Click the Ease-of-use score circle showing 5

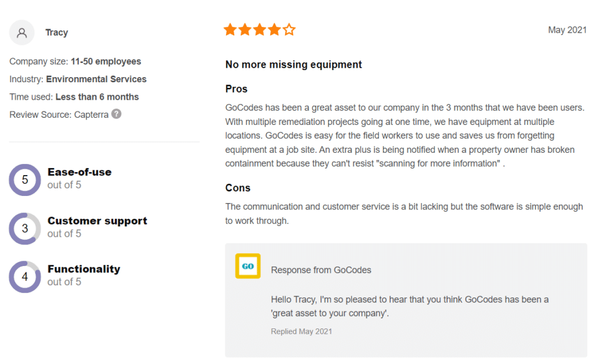tap(25, 180)
